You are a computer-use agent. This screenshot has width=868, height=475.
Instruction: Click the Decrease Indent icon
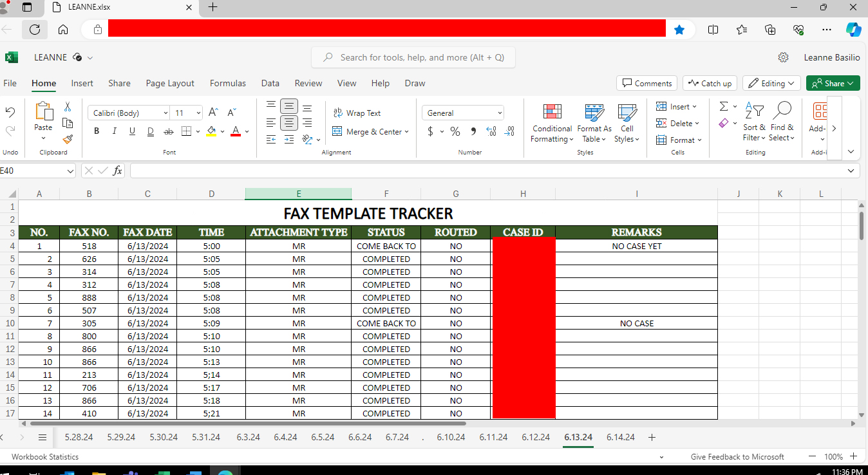coord(271,139)
